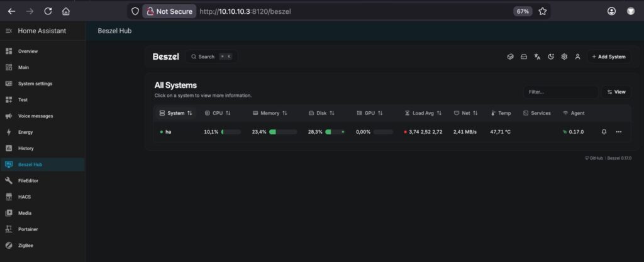Click the disk drive icon in Beszel header
This screenshot has width=644, height=262.
point(523,57)
